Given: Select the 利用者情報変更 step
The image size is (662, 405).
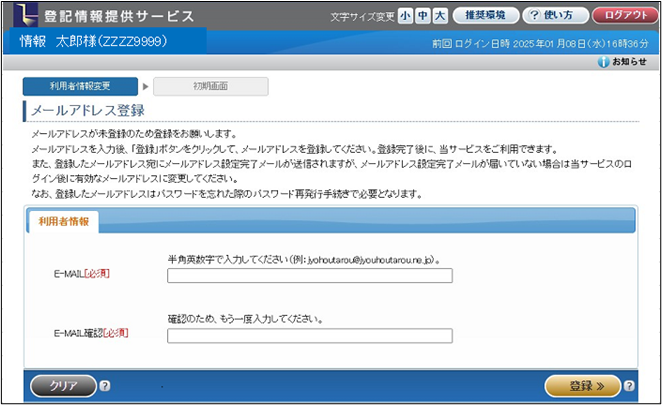Looking at the screenshot, I should (x=80, y=86).
